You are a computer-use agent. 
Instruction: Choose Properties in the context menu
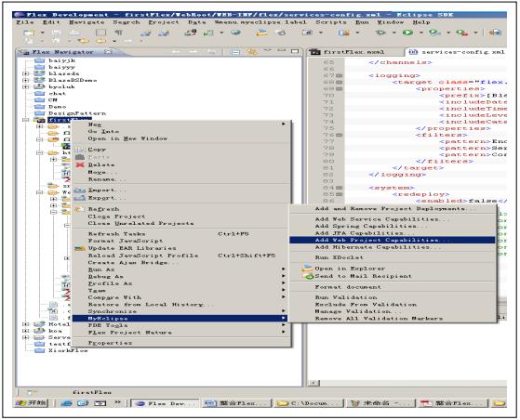pyautogui.click(x=110, y=343)
